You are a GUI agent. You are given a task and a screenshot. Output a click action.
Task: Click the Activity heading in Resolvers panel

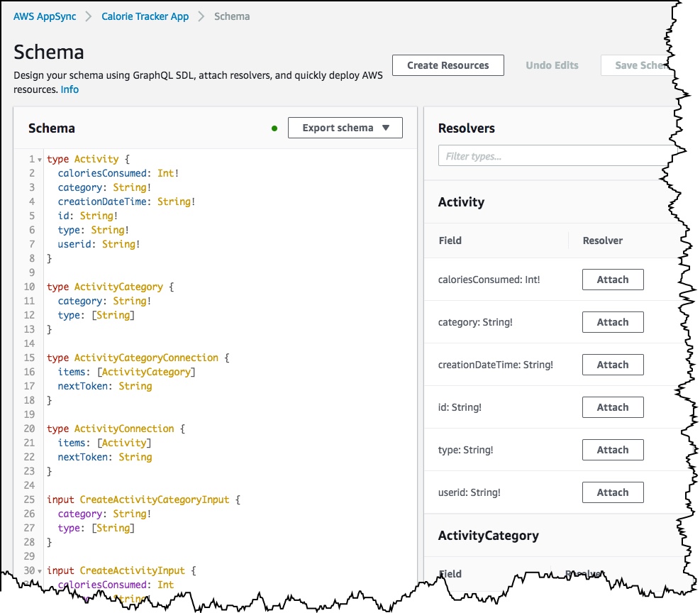tap(461, 202)
